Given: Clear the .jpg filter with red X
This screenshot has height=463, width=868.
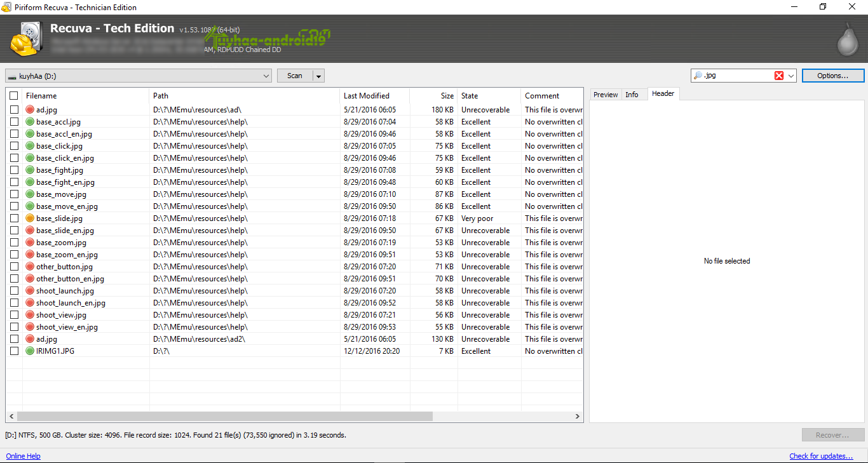Looking at the screenshot, I should point(779,76).
